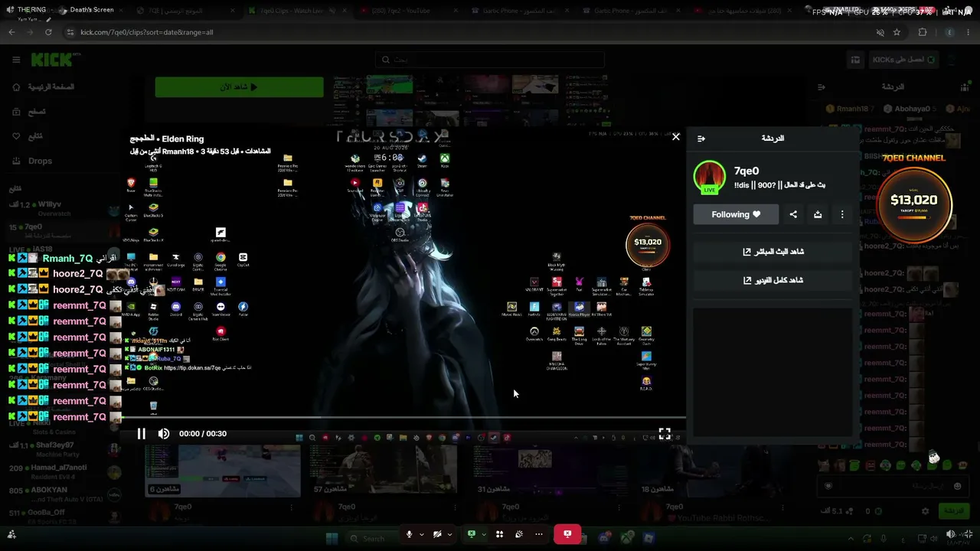Click the green chat send button
Image resolution: width=980 pixels, height=551 pixels.
[953, 511]
